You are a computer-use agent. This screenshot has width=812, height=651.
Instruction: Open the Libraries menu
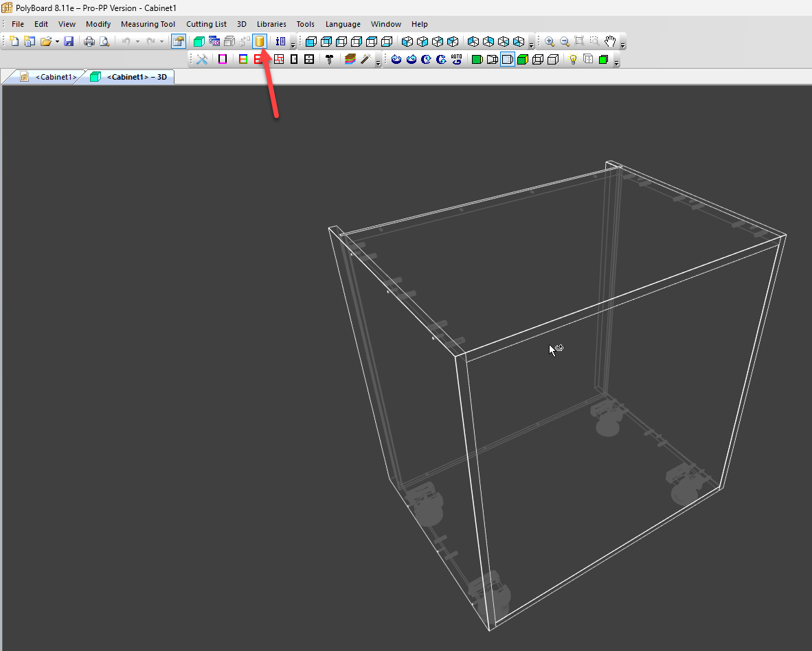(x=271, y=24)
